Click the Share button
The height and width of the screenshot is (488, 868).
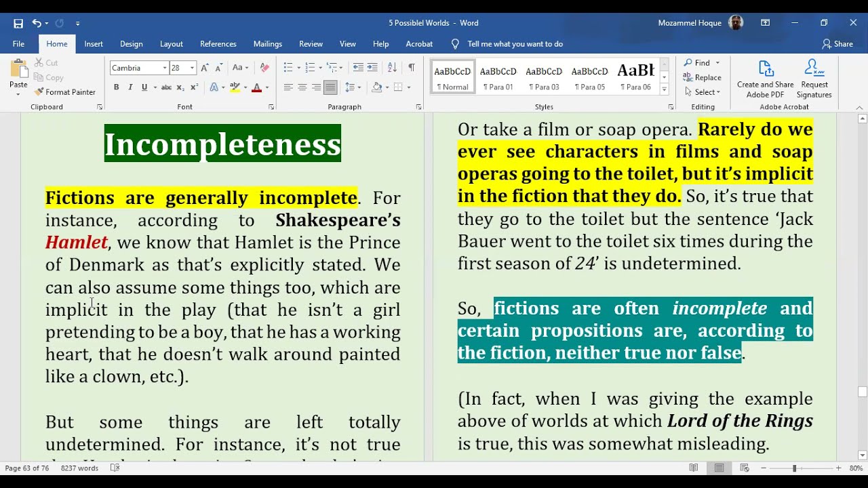(837, 43)
